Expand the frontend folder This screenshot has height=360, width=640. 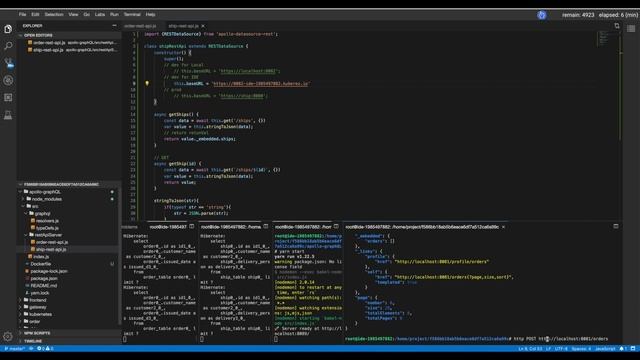pos(38,300)
